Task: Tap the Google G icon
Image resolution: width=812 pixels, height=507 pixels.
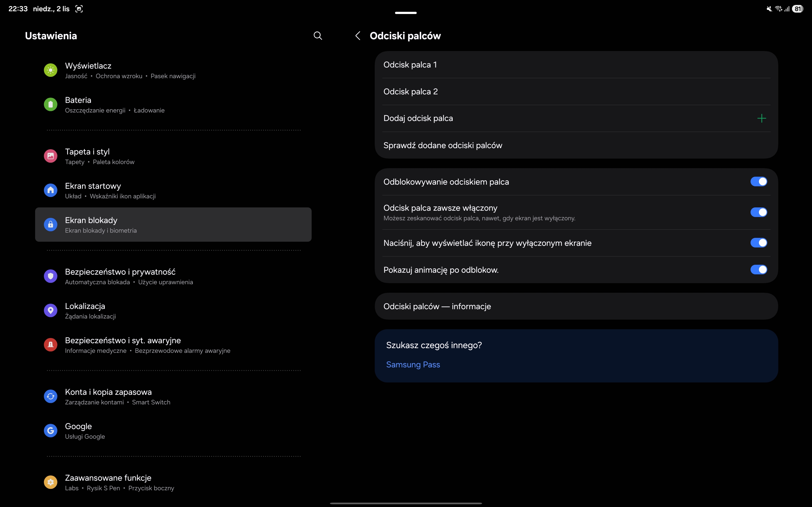Action: (51, 430)
